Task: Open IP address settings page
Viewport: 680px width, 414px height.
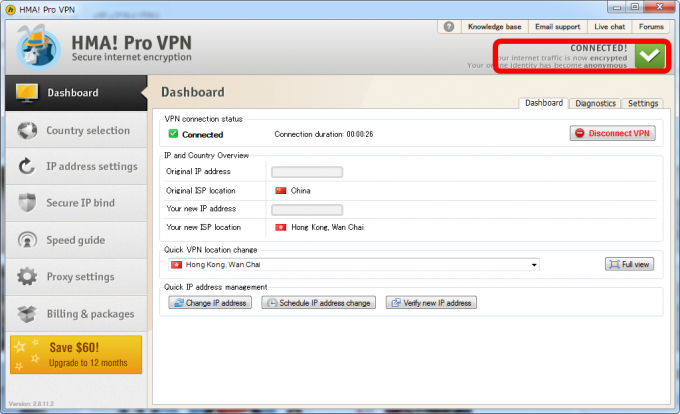Action: click(x=76, y=166)
